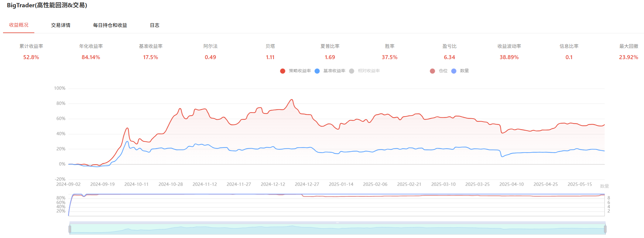Screen dimensions: 644x238
Task: Go to the 日志 tab
Action: pyautogui.click(x=155, y=25)
